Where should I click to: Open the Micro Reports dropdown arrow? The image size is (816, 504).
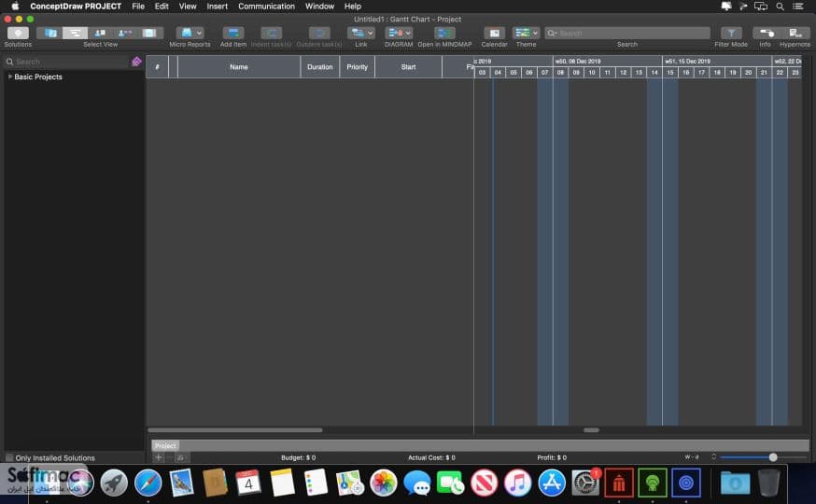click(x=199, y=33)
